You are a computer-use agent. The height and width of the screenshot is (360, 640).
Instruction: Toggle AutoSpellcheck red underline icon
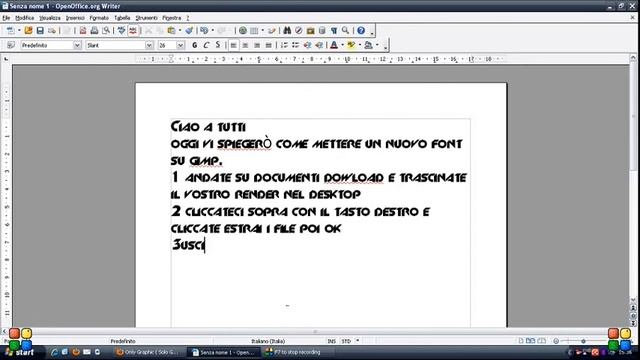coord(133,31)
